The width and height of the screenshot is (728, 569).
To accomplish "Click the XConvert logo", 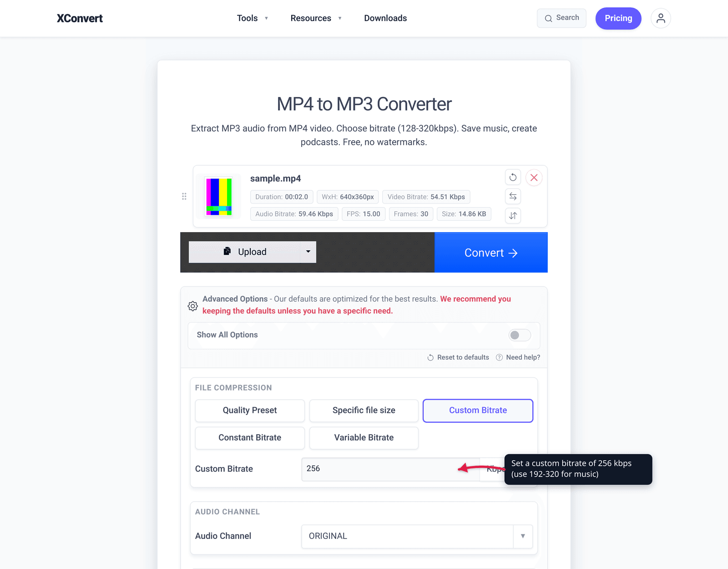I will point(80,18).
